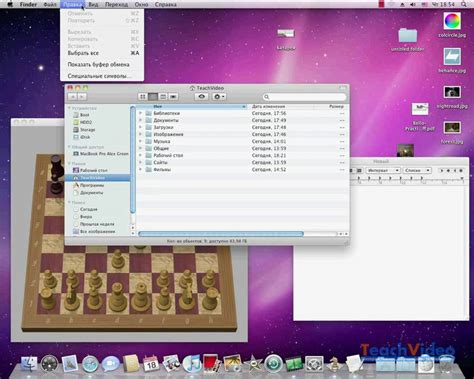Open Finder from the Dock
This screenshot has width=474, height=379.
click(29, 364)
